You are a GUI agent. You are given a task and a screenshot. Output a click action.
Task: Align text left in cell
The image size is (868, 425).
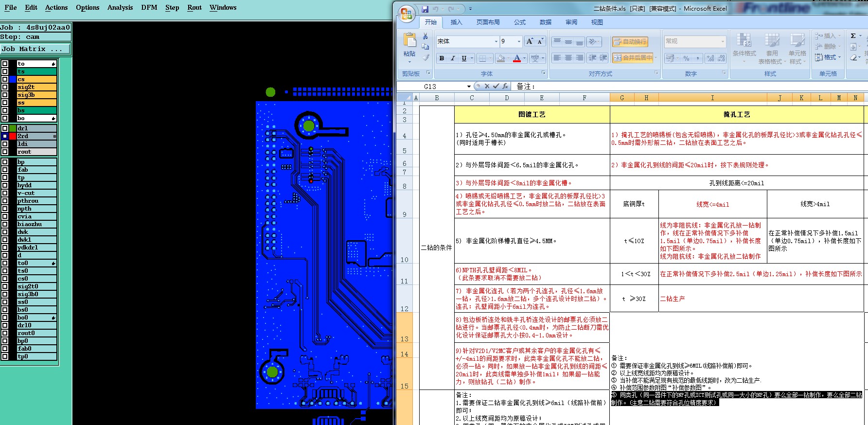point(557,58)
